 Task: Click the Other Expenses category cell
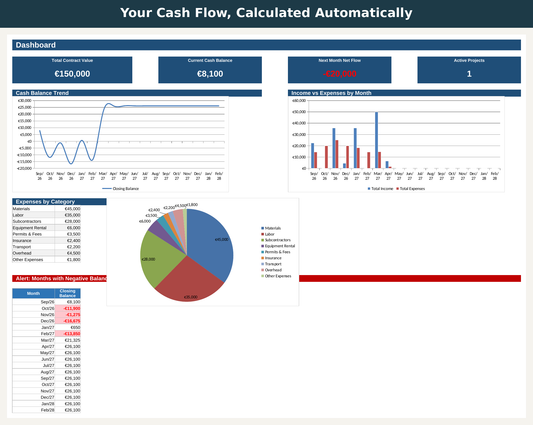[33, 260]
